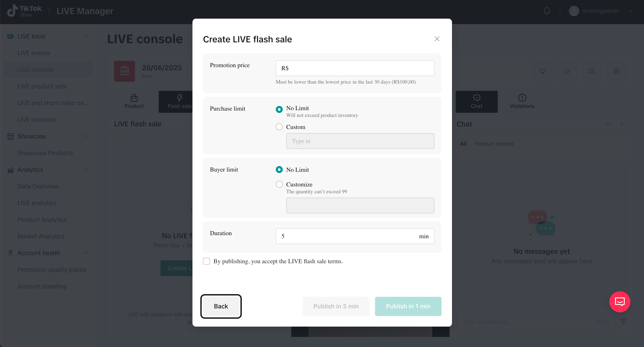This screenshot has width=644, height=347.
Task: Click the monitor display icon
Action: tap(543, 71)
